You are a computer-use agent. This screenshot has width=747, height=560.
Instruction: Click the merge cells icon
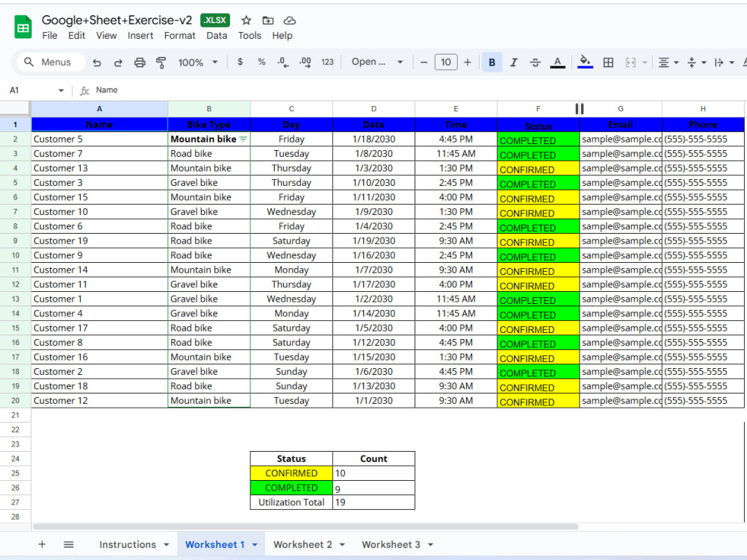pyautogui.click(x=630, y=63)
